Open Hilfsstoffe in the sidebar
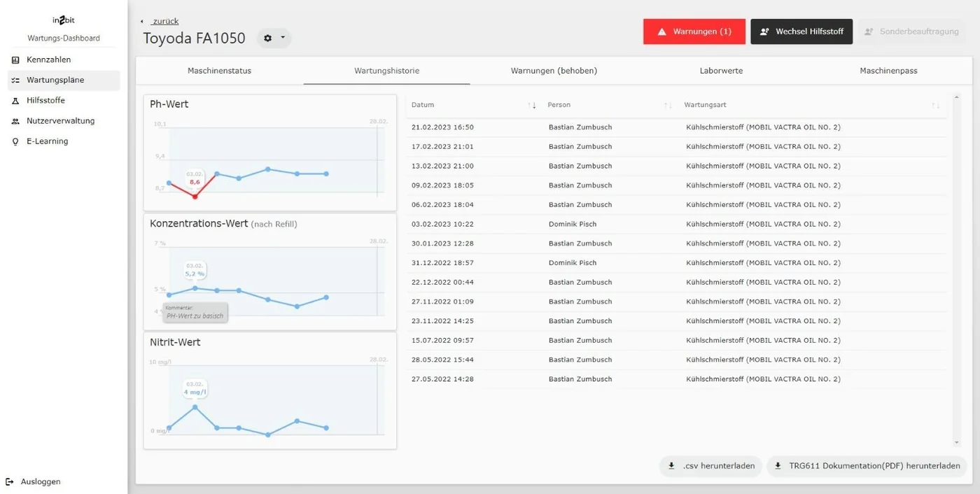 64,101
